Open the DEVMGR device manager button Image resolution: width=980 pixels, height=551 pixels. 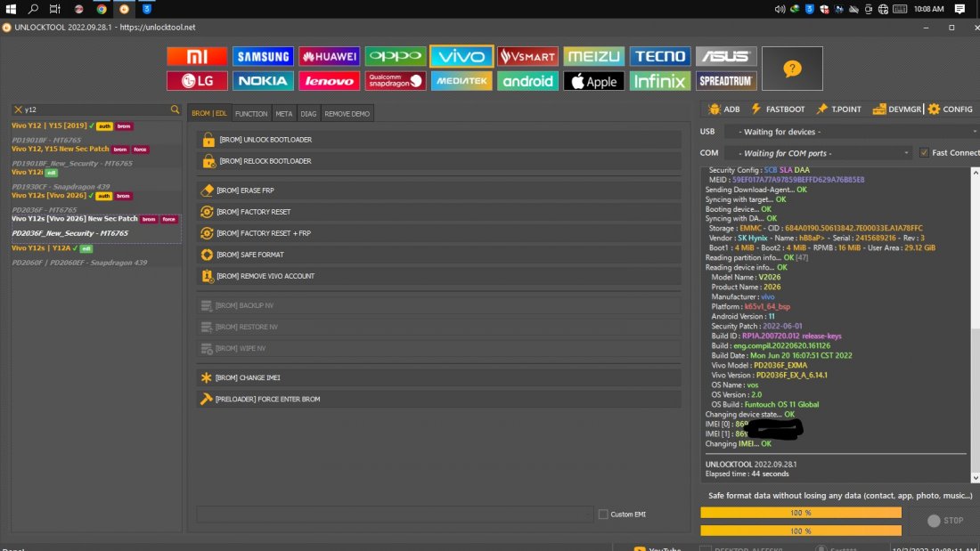[x=897, y=109]
